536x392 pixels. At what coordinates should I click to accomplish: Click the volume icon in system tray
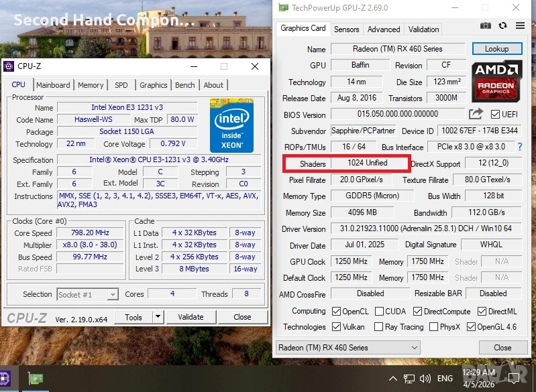[x=425, y=379]
